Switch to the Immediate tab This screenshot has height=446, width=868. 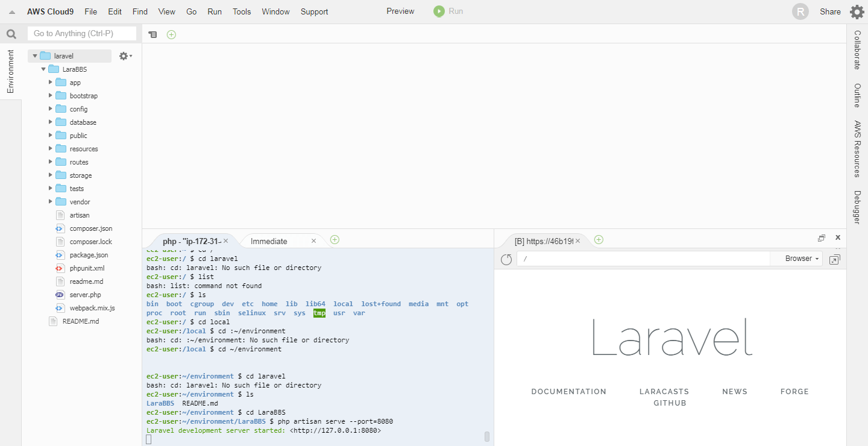tap(269, 241)
